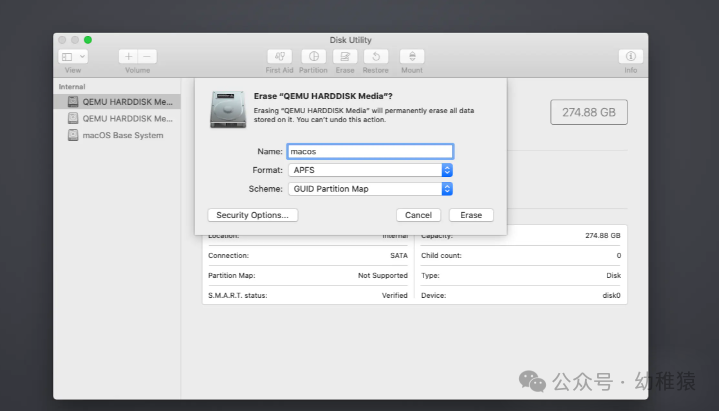Click the Name field containing macos
Image resolution: width=719 pixels, height=411 pixels.
coord(370,151)
